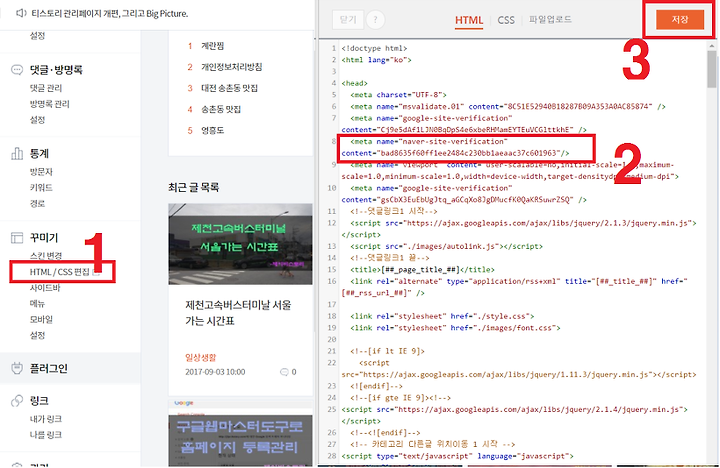Image resolution: width=720 pixels, height=468 pixels.
Task: Click line 28 script type text/javascript code
Action: tap(457, 456)
